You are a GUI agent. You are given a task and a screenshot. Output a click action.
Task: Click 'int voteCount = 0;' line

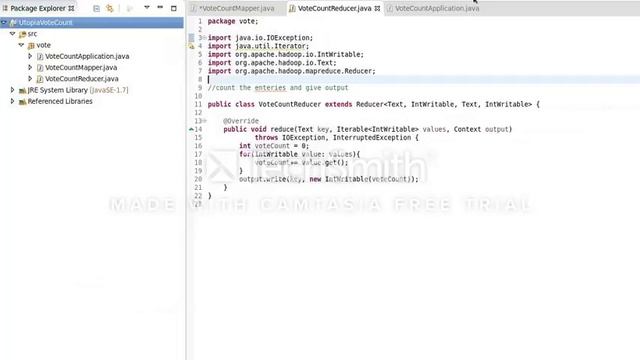274,146
